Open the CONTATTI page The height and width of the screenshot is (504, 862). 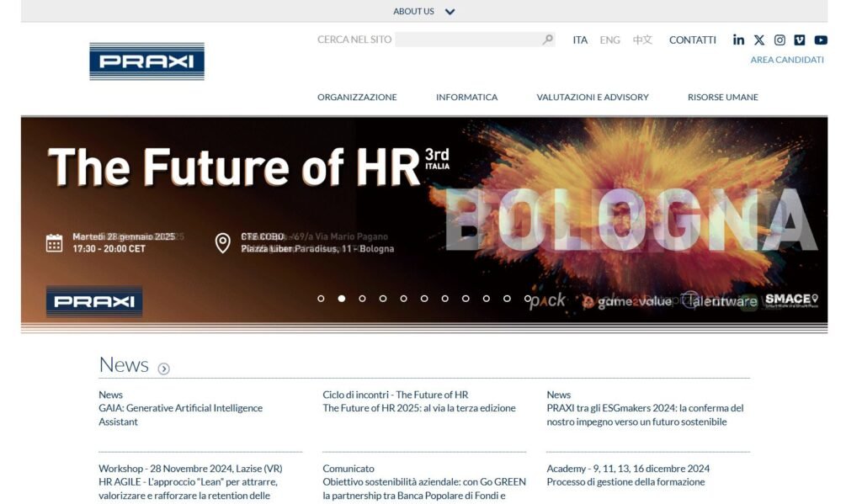[693, 40]
